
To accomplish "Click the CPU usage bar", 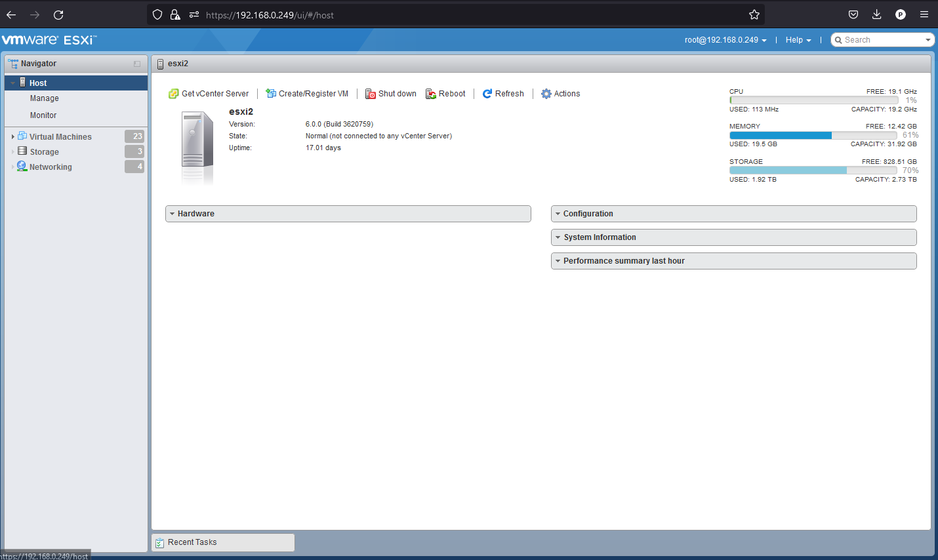I will [x=813, y=100].
